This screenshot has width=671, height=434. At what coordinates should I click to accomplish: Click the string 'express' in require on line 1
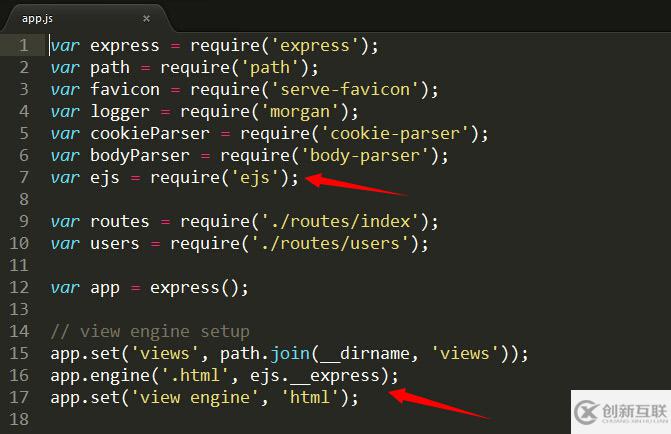(315, 45)
